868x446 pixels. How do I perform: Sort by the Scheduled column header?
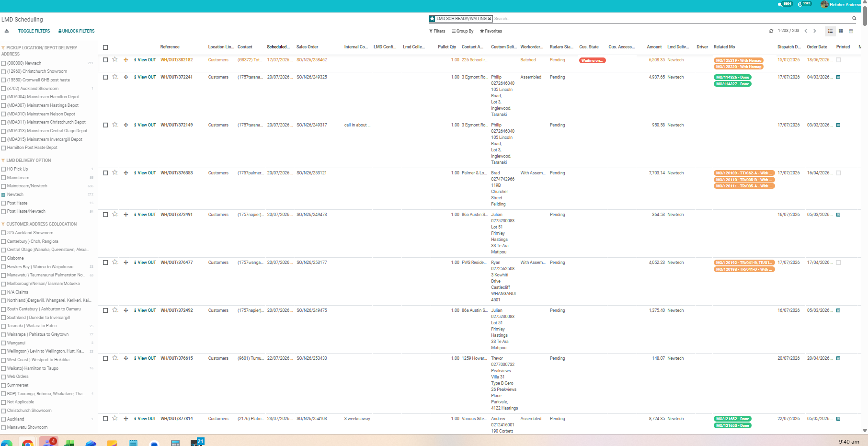pyautogui.click(x=278, y=47)
